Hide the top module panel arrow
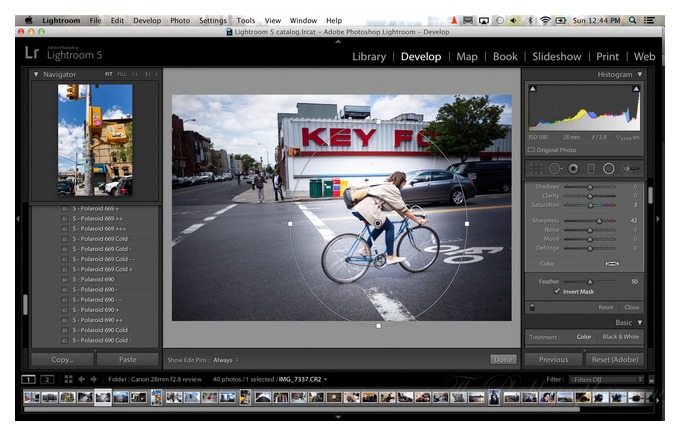This screenshot has width=680, height=436. coord(338,42)
